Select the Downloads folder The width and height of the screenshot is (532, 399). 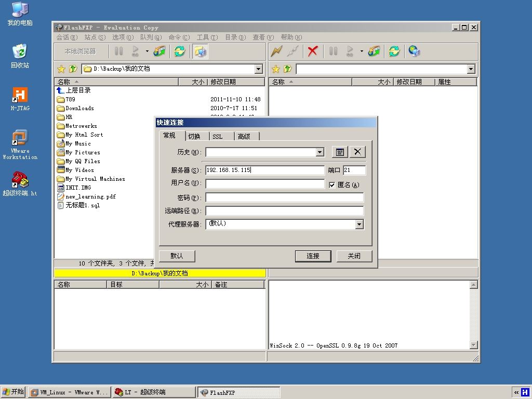click(x=79, y=108)
